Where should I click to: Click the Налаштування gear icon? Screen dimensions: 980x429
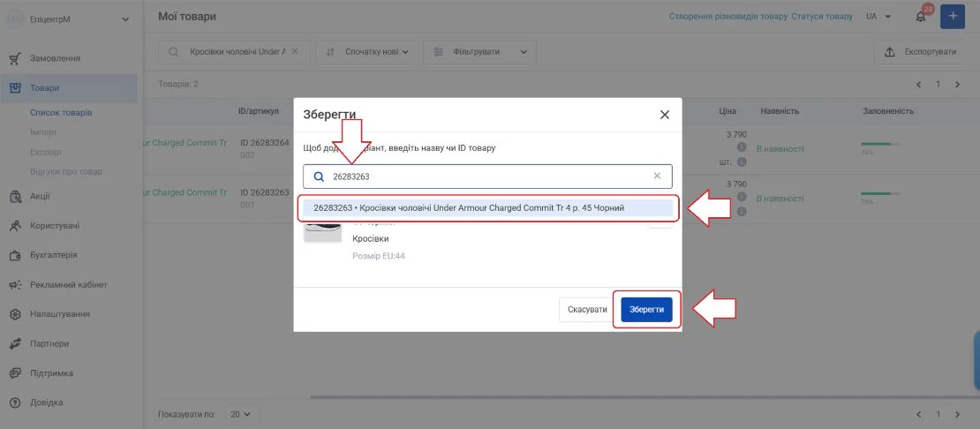click(x=16, y=314)
